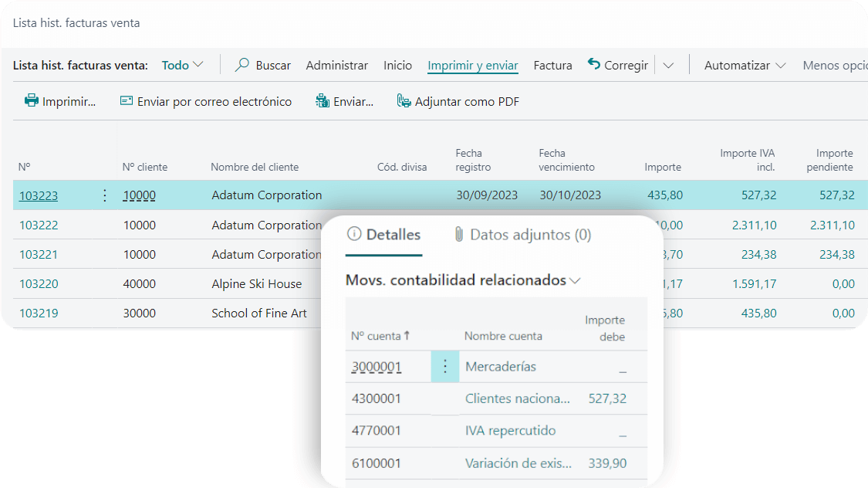Open row options dots for invoice 103223
The width and height of the screenshot is (868, 488).
tap(105, 195)
